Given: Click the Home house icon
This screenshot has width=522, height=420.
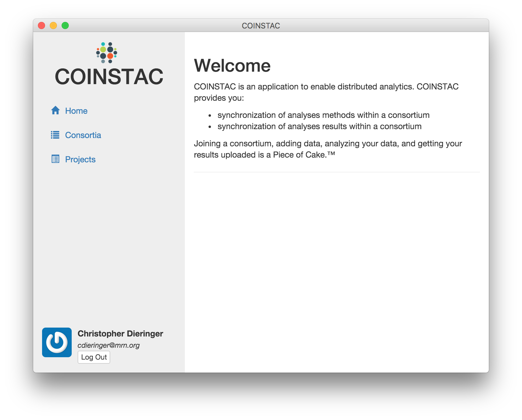Looking at the screenshot, I should point(55,110).
